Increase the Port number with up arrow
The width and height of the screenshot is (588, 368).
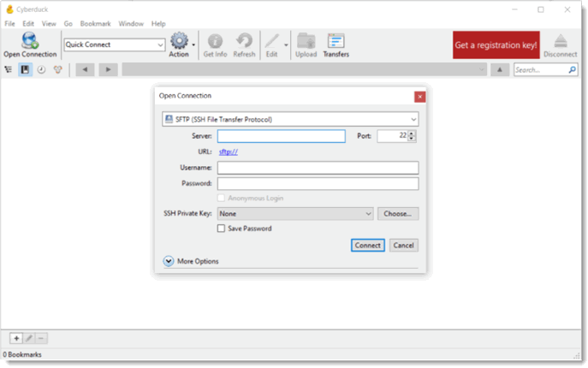coord(412,134)
